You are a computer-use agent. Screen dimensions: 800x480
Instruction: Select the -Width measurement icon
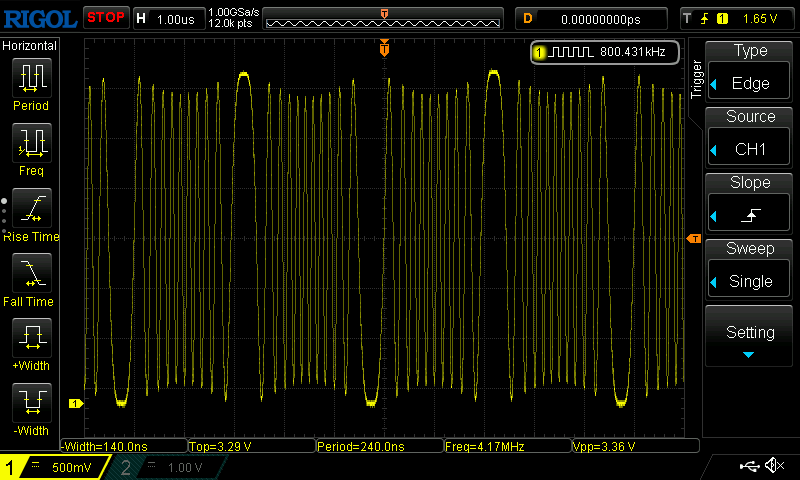coord(32,402)
